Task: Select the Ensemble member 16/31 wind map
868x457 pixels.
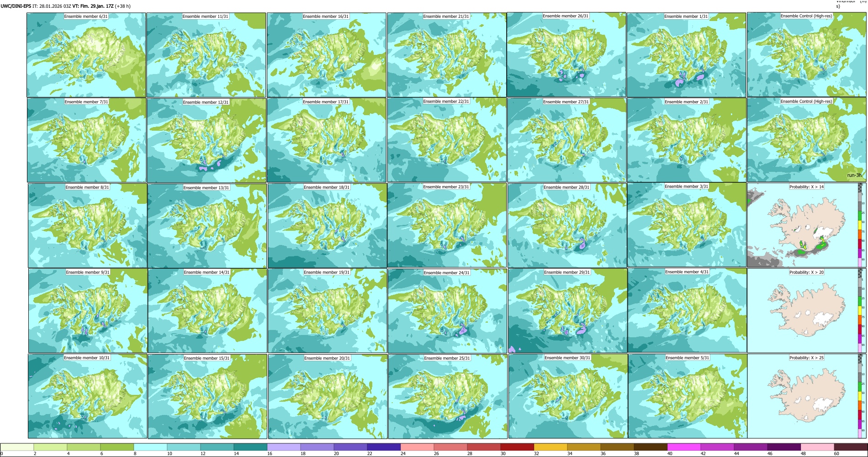Action: pyautogui.click(x=326, y=55)
